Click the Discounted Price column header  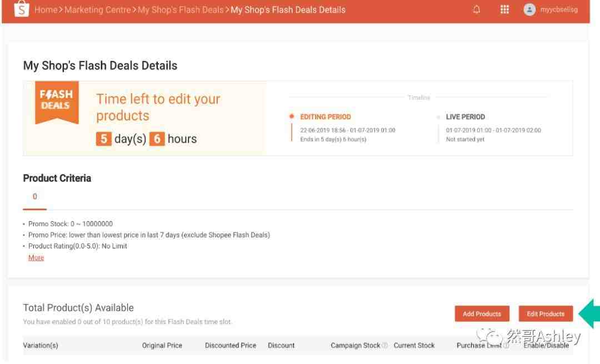coord(231,346)
